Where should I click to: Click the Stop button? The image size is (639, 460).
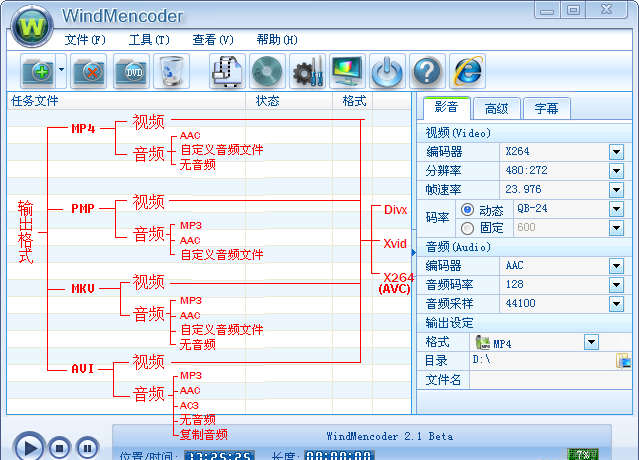tap(59, 448)
